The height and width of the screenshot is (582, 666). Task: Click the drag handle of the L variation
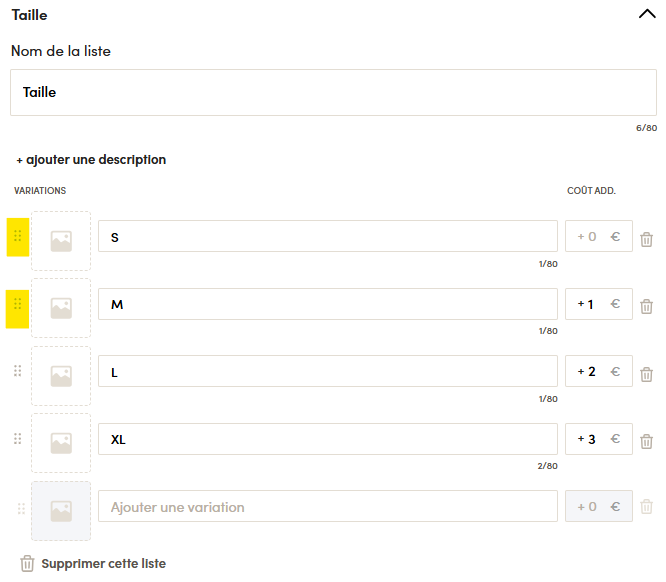tap(17, 371)
